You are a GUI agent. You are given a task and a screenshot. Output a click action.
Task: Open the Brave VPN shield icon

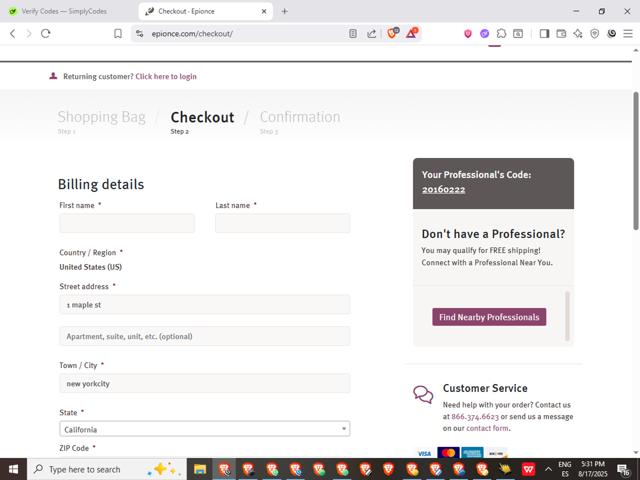tap(595, 33)
